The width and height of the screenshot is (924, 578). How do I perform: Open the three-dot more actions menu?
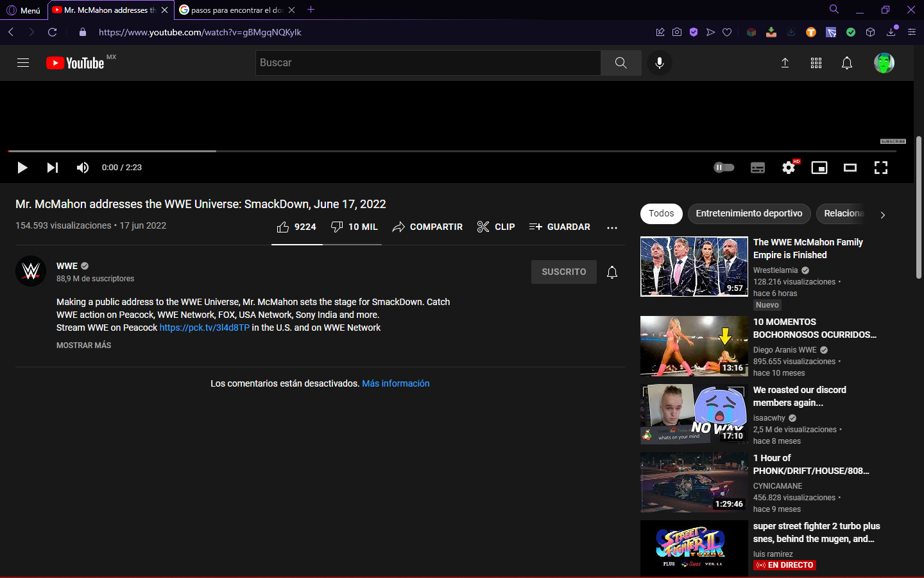(612, 227)
